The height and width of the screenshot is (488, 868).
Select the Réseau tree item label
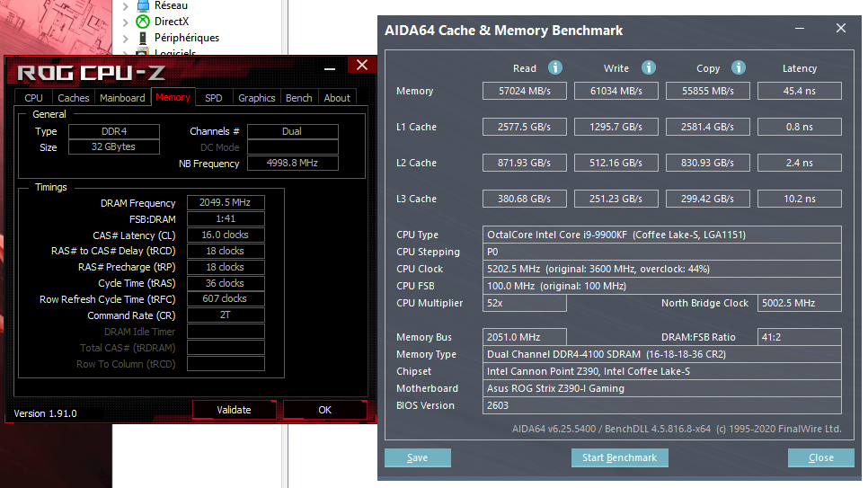[x=171, y=5]
